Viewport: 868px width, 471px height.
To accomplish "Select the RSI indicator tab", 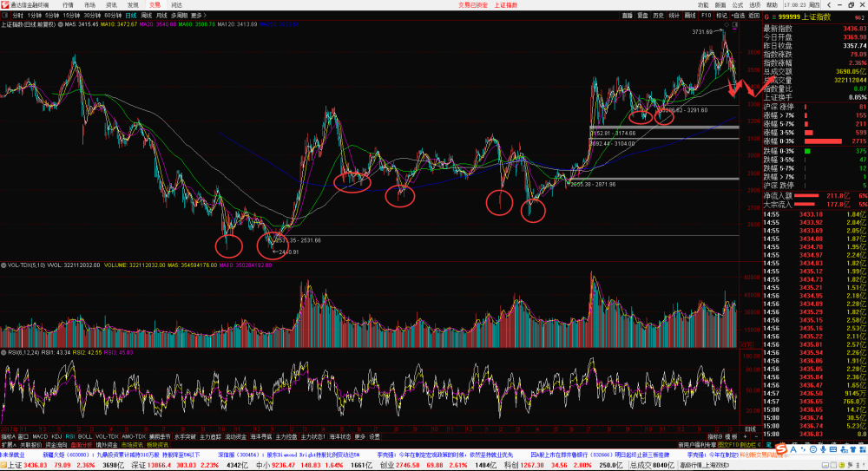I will click(70, 436).
